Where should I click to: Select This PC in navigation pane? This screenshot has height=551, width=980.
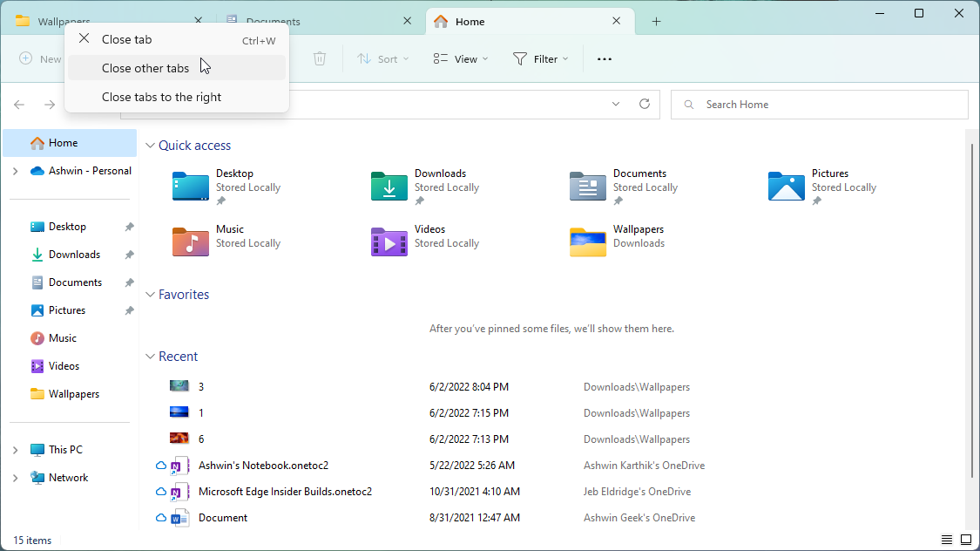[57, 450]
